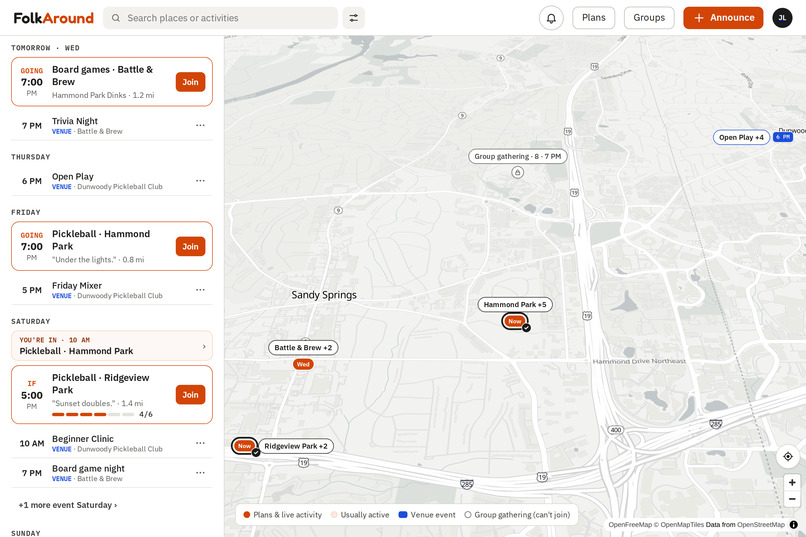Open Friday Mixer event row
Image resolution: width=806 pixels, height=537 pixels.
112,290
